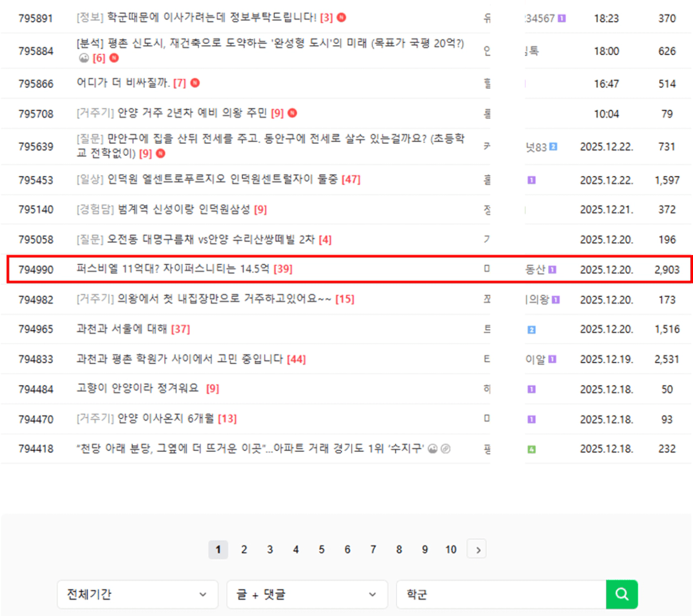
Task: Click the search field containing 학군
Action: coord(501,594)
